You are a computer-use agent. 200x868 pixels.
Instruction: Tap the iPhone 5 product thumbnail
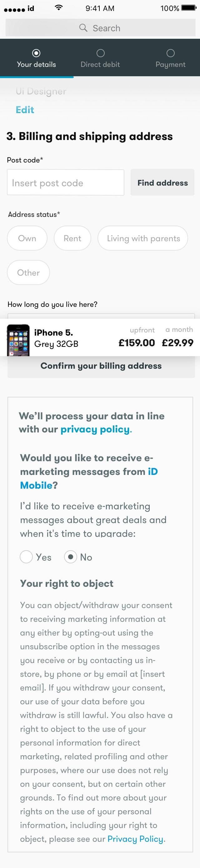pos(18,340)
